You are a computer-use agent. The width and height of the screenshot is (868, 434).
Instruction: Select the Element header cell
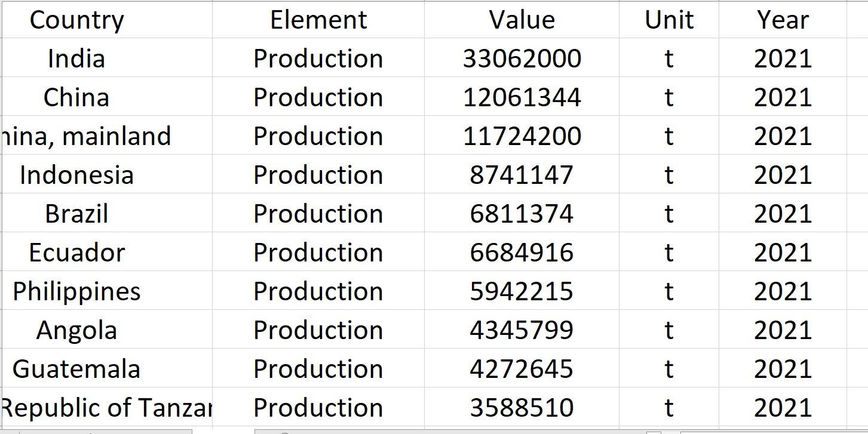[318, 20]
